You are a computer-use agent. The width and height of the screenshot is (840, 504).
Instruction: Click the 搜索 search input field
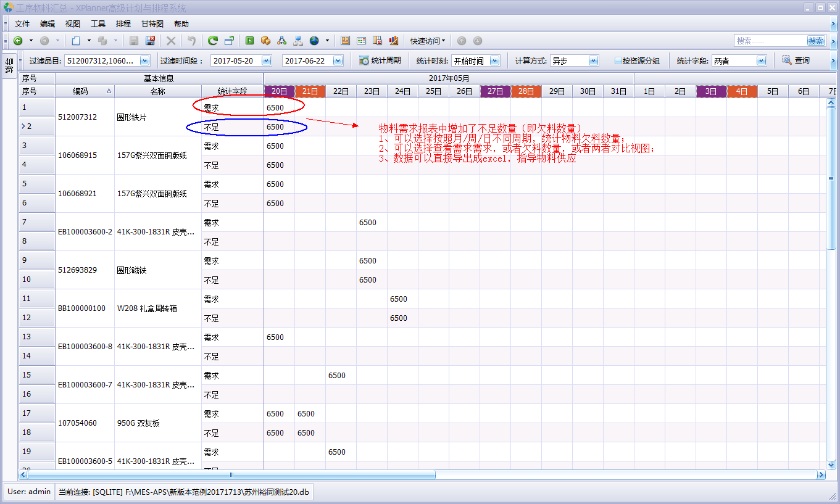(770, 41)
